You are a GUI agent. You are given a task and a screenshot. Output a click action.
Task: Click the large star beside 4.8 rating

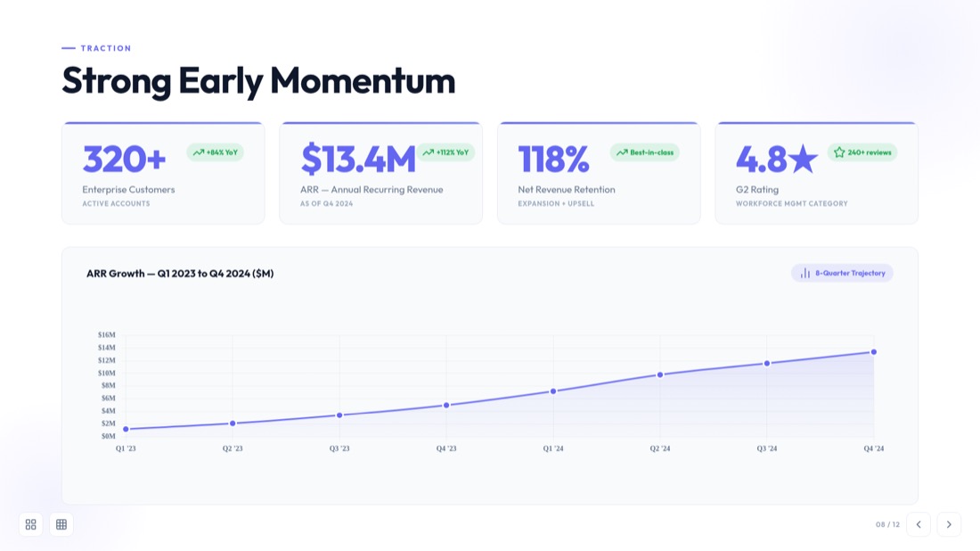click(803, 159)
